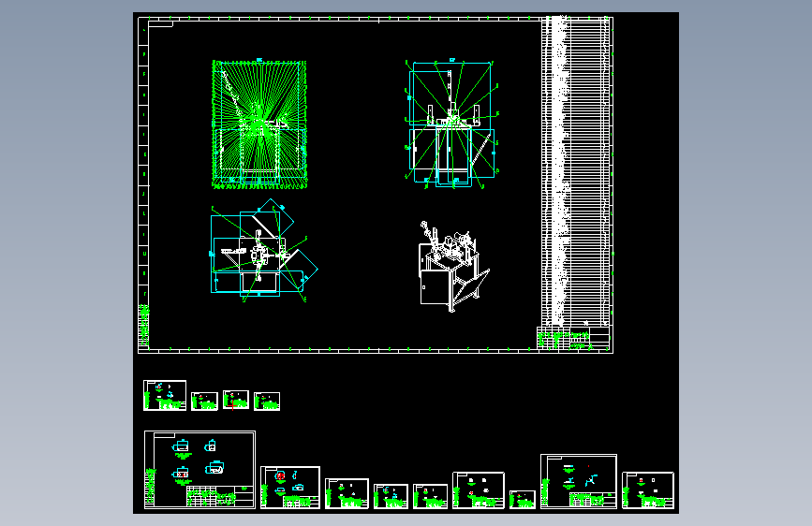Open the small sheet marked with a red cross
Screen dimensions: 812x526
[236, 401]
